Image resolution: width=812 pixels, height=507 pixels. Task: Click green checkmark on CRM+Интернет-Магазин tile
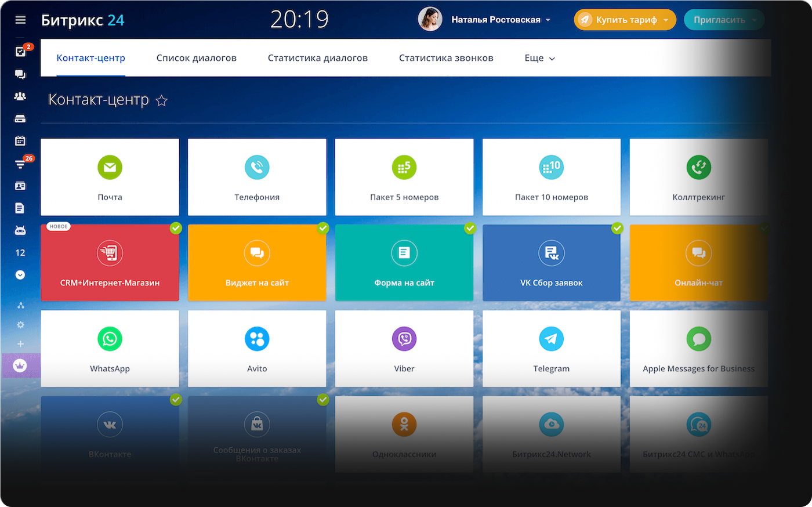pyautogui.click(x=176, y=228)
